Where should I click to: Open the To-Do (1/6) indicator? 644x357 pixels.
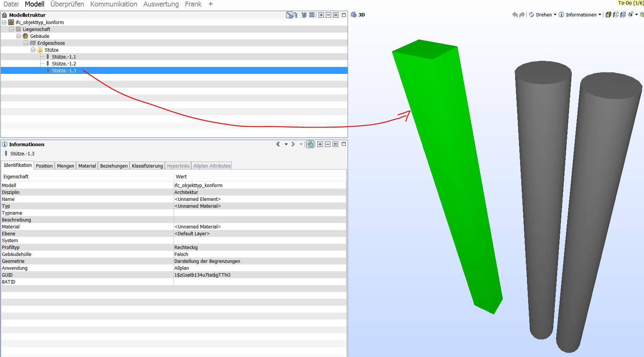point(631,3)
